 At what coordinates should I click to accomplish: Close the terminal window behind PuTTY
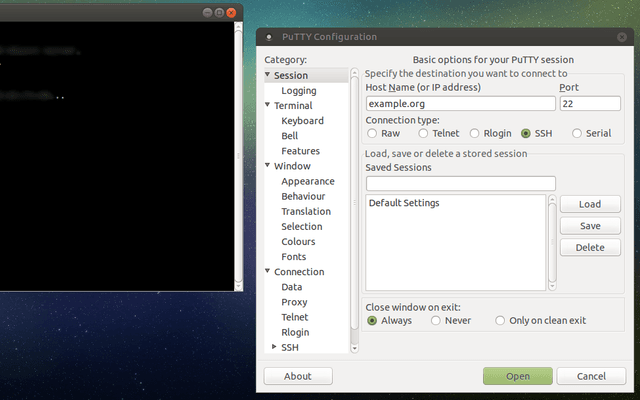click(x=231, y=13)
